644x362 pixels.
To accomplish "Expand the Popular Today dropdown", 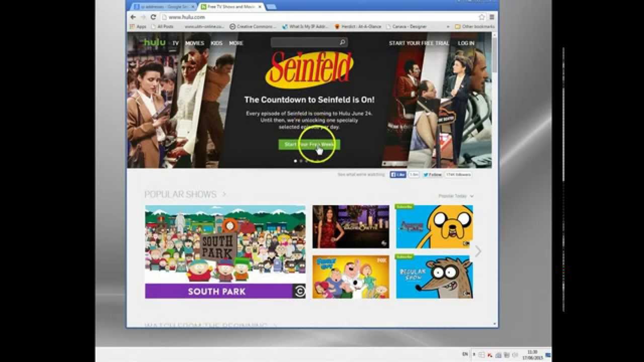I will (x=456, y=196).
